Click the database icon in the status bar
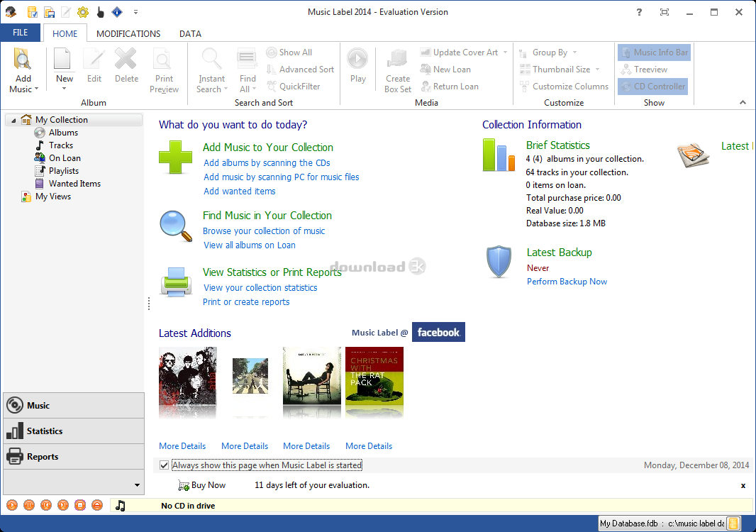The width and height of the screenshot is (756, 532). pyautogui.click(x=733, y=523)
